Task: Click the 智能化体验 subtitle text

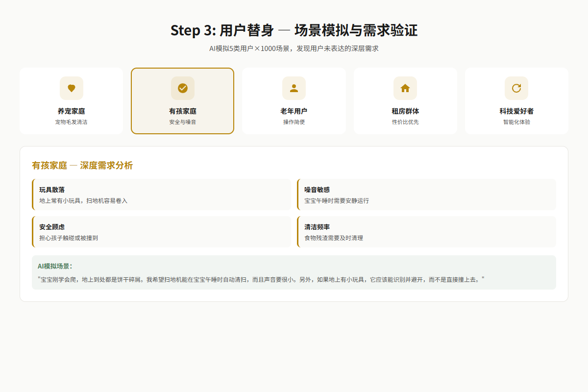Action: 516,122
